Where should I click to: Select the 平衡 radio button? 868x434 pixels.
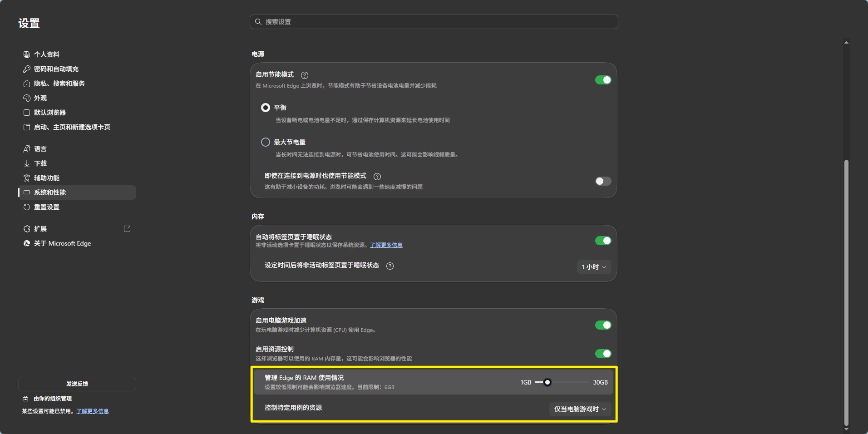pyautogui.click(x=266, y=108)
